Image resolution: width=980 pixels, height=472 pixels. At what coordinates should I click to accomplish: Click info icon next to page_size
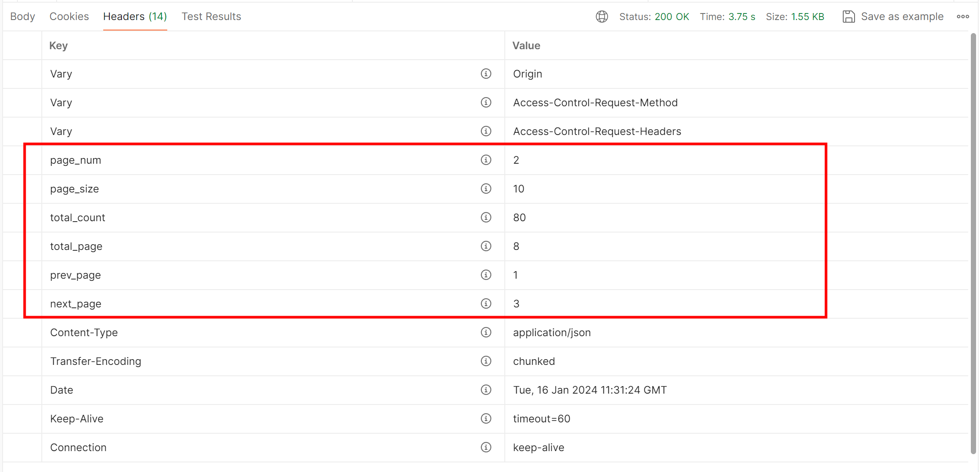pyautogui.click(x=486, y=189)
